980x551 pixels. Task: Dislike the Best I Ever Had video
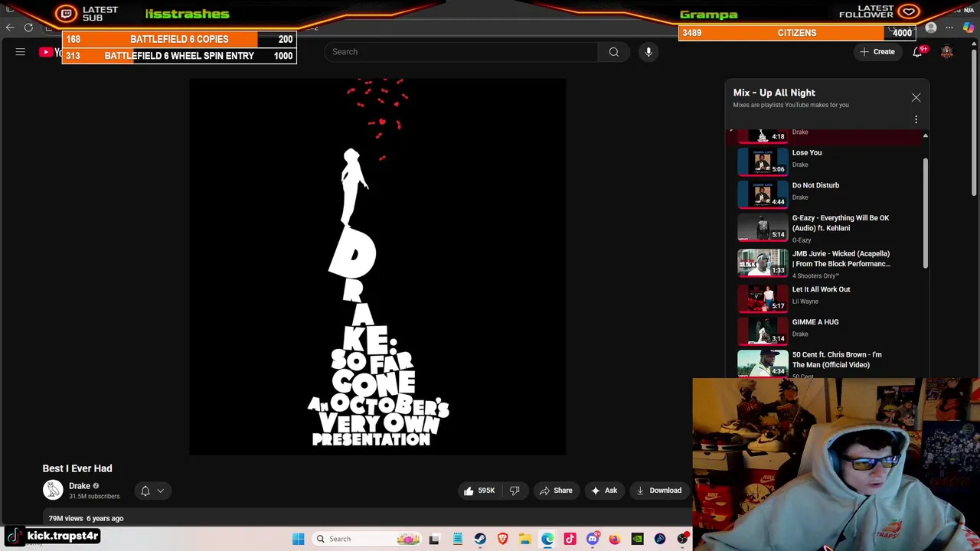[514, 491]
